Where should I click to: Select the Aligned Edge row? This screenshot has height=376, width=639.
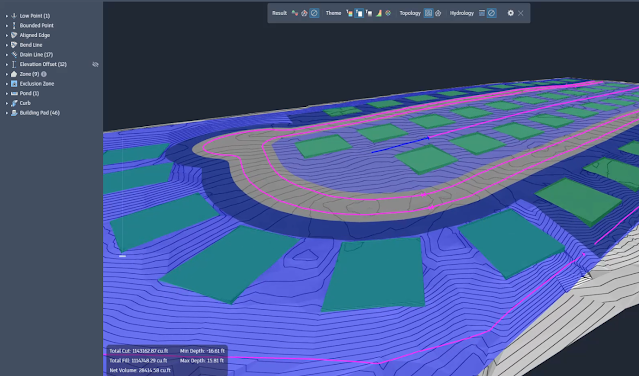51,35
